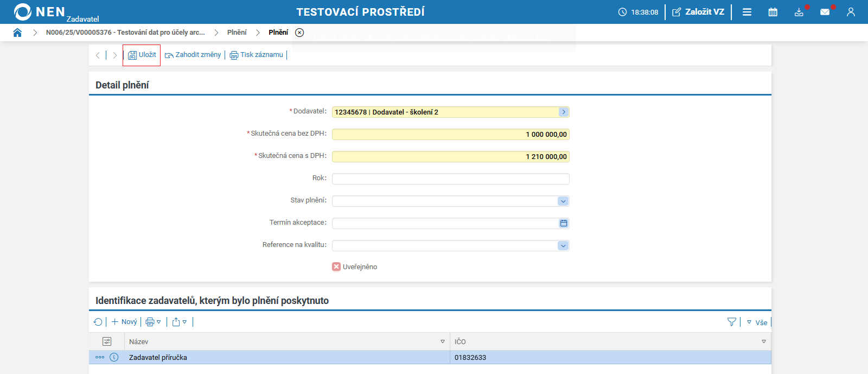Expand the Reference na kvalitu dropdown
868x374 pixels.
563,245
